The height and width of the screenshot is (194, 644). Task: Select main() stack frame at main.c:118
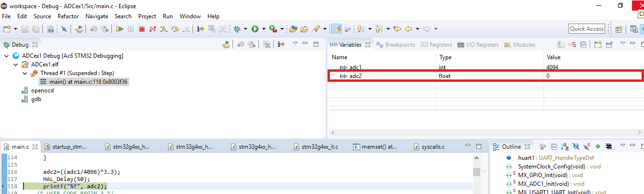point(85,82)
